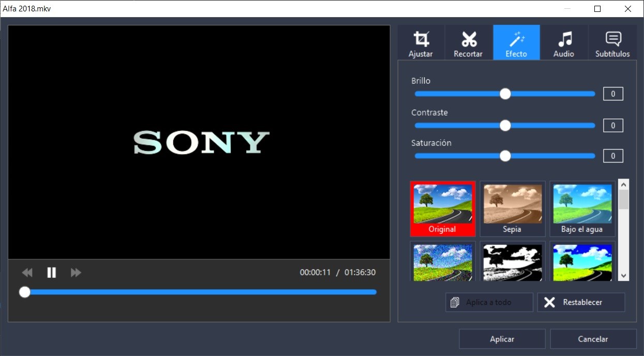Select the black and white threshold effect

click(513, 261)
